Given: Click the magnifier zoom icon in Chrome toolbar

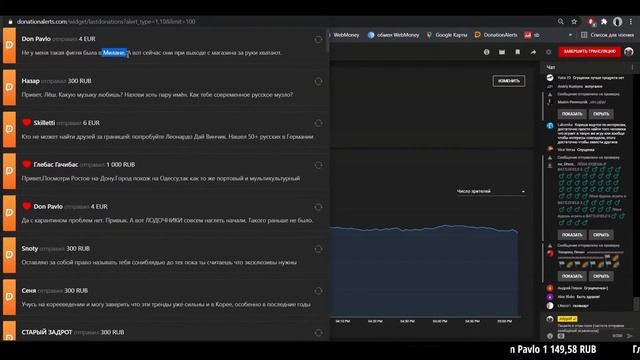Looking at the screenshot, I should (x=561, y=22).
